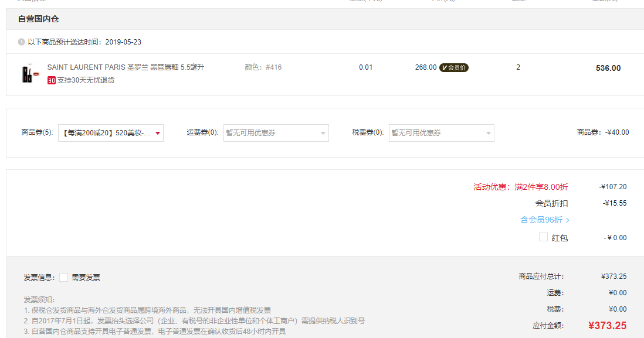Click the 支持30天无忧退货 text
644x338 pixels.
click(86, 80)
